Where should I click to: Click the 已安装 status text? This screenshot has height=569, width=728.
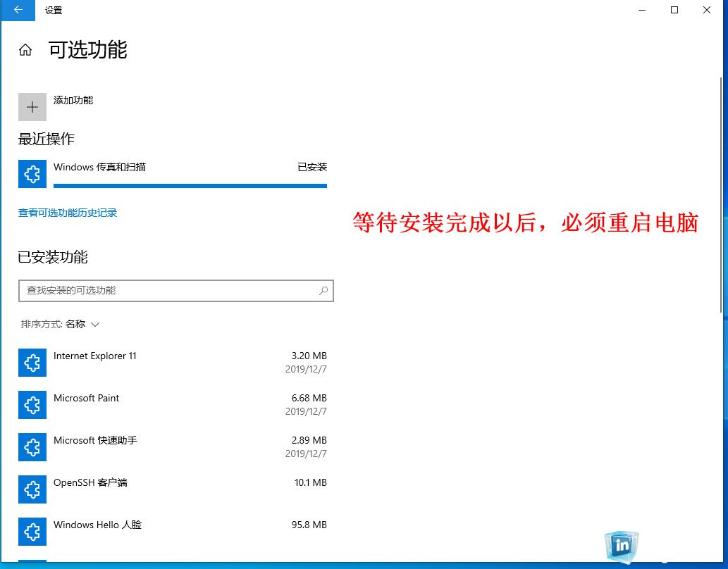pos(312,167)
